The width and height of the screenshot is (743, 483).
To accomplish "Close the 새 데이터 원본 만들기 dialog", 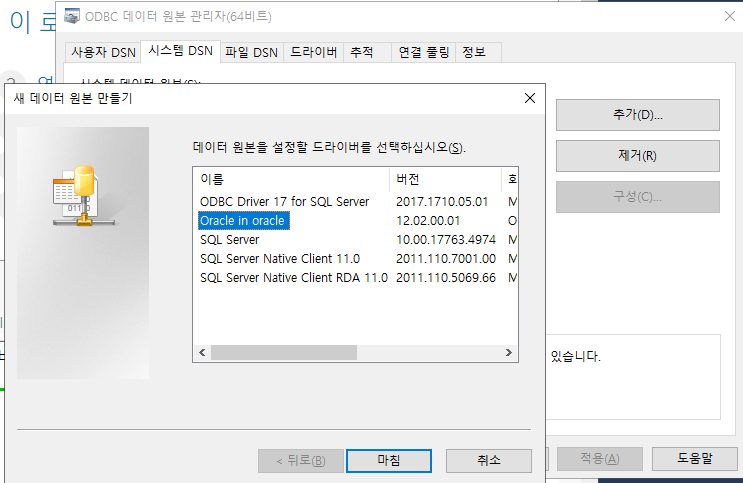I will [530, 98].
